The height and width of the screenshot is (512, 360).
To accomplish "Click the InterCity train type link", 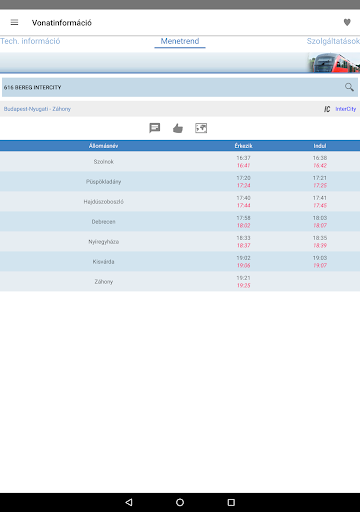I will coord(346,109).
